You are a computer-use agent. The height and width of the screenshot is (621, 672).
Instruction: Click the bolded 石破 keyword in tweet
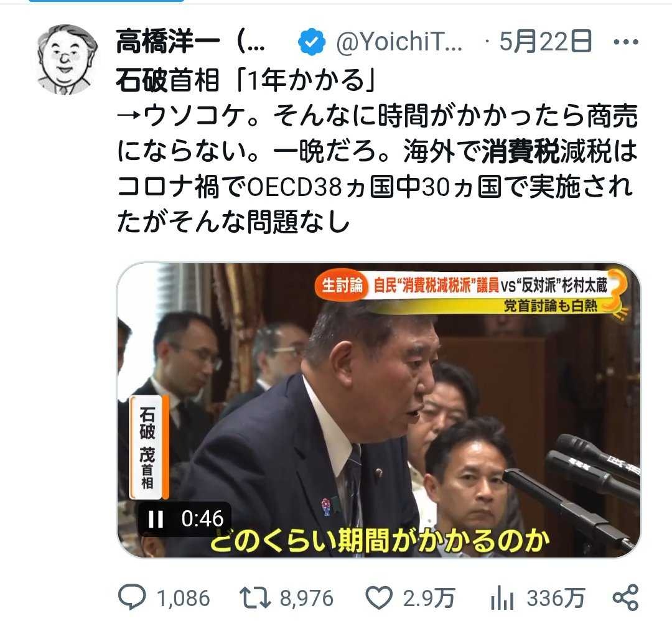pos(142,80)
